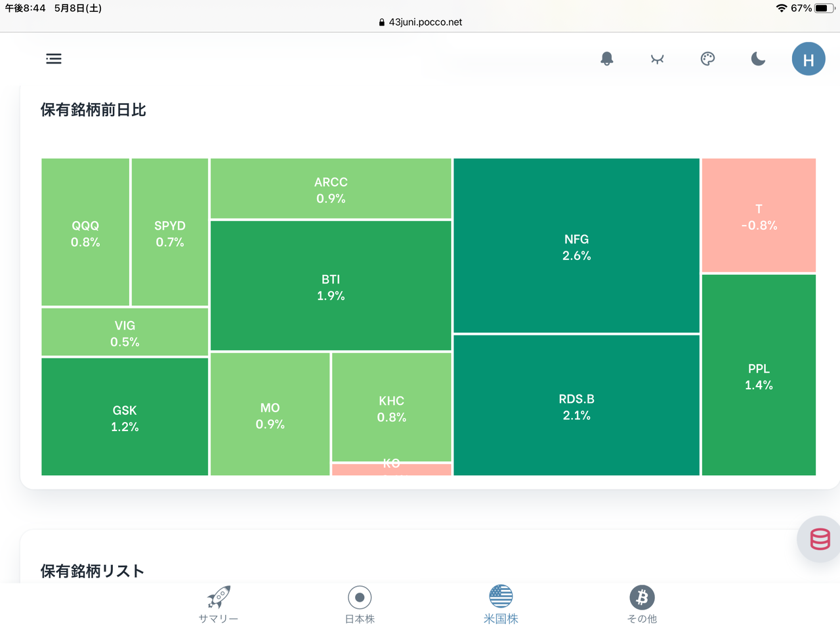Open the color theme palette
The image size is (840, 630).
click(x=707, y=59)
